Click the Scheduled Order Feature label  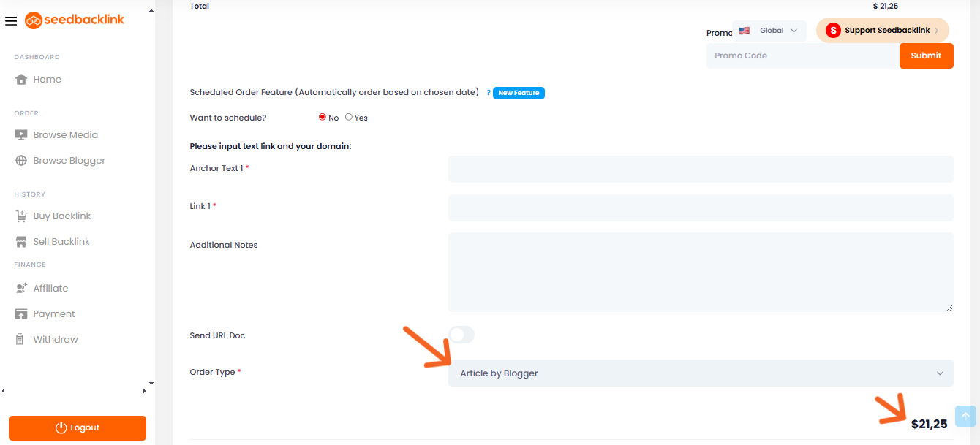point(334,93)
